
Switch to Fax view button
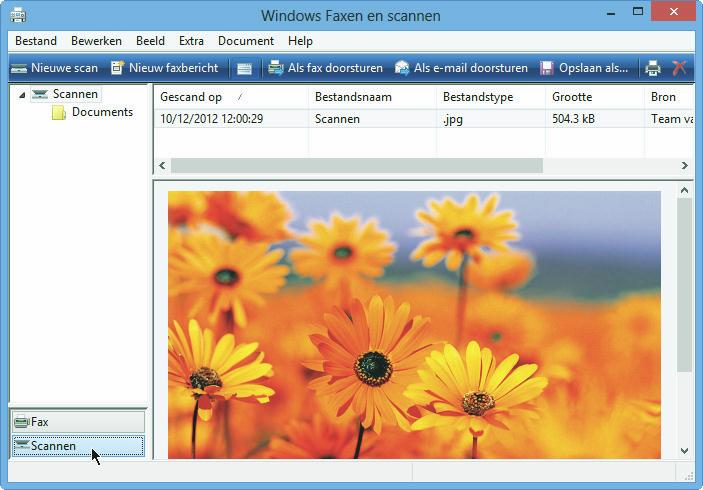click(x=78, y=422)
